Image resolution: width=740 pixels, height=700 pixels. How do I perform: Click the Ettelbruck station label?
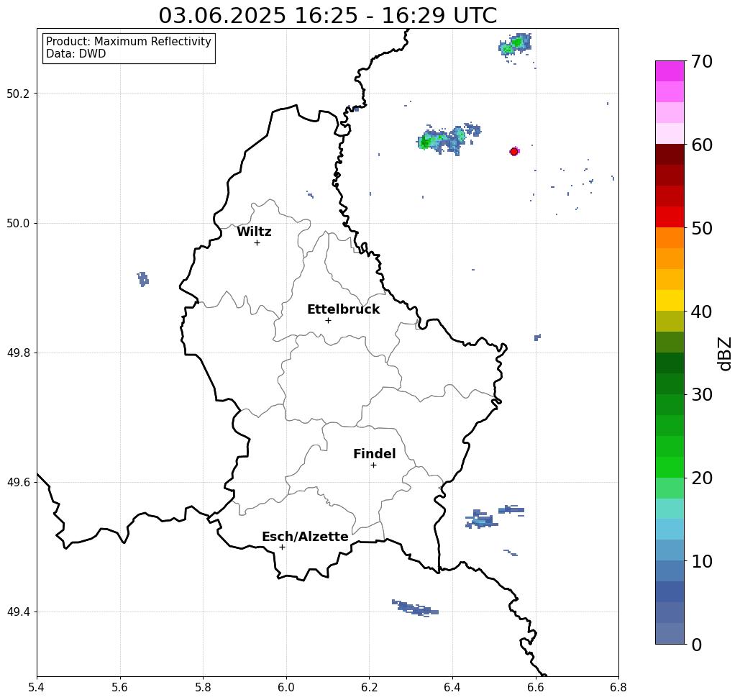(x=343, y=309)
